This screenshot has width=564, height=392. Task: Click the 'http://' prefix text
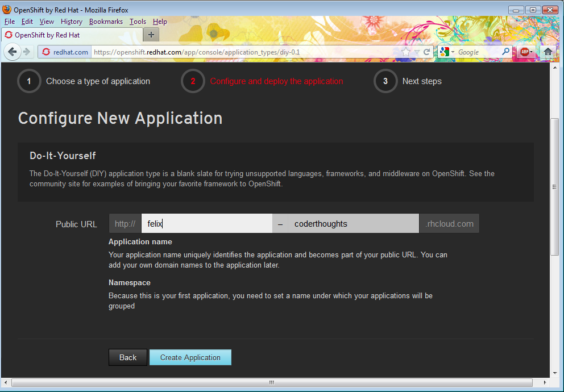(x=125, y=224)
